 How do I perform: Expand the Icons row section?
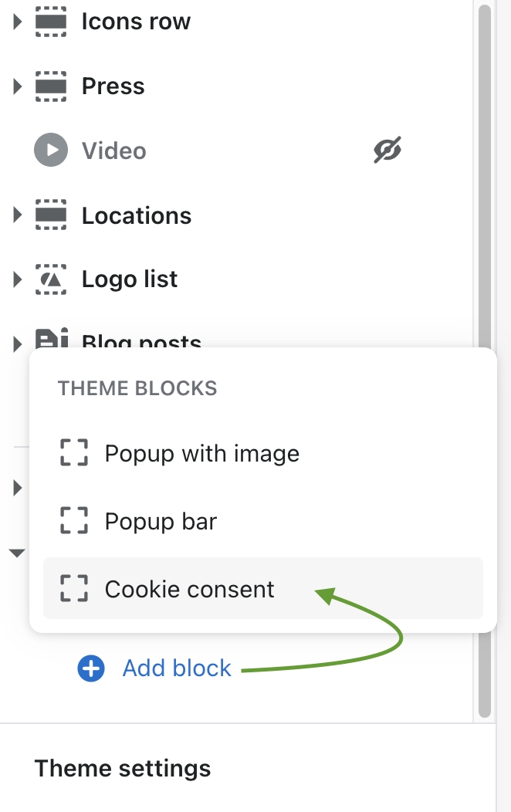[18, 22]
